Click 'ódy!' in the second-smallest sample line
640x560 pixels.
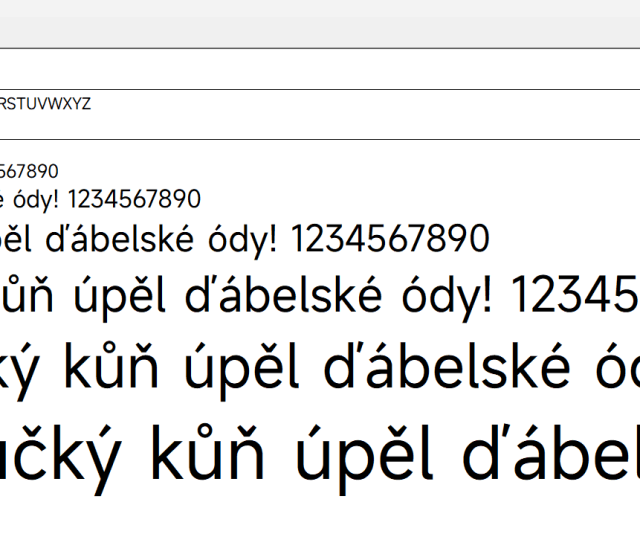(38, 199)
